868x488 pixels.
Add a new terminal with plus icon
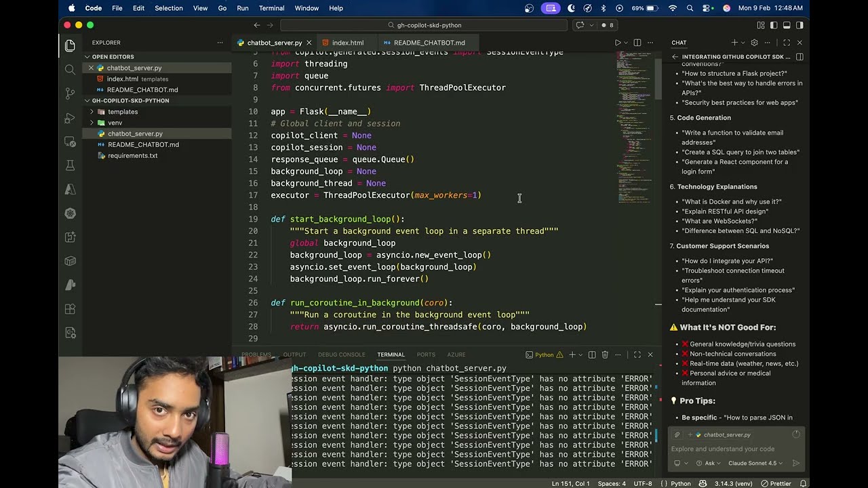pyautogui.click(x=572, y=354)
